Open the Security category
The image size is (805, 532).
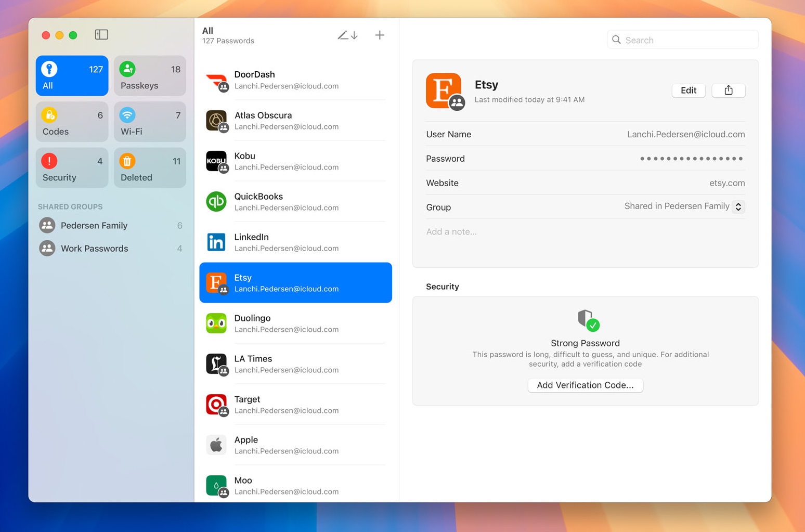tap(72, 167)
